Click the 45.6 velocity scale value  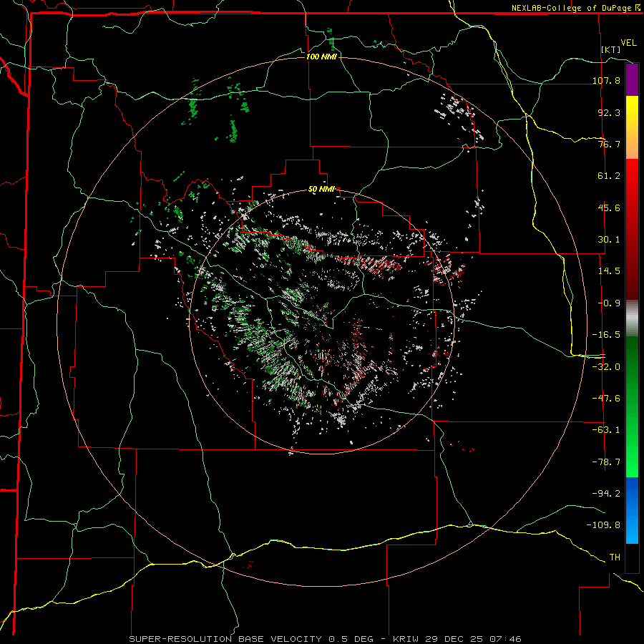[609, 208]
